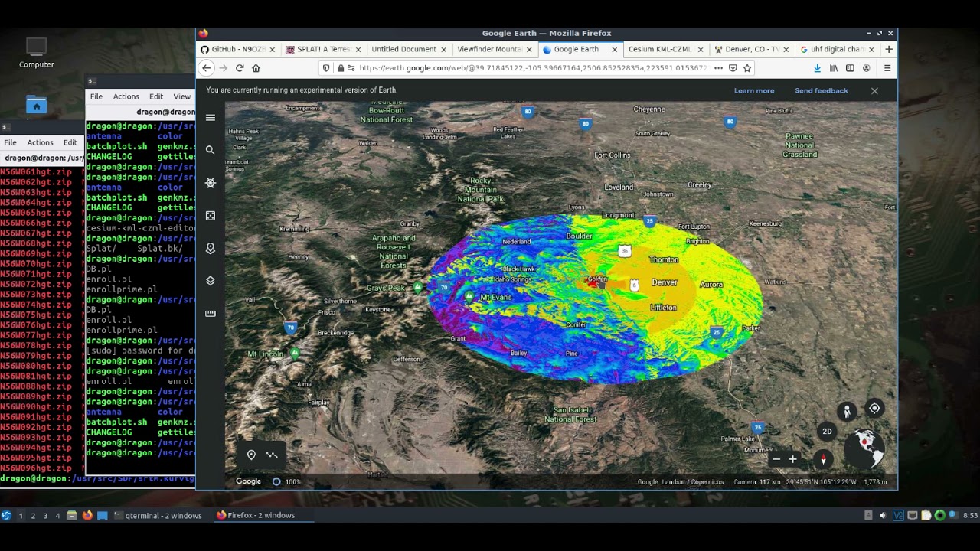Open the Google Earth hamburger menu

211,118
